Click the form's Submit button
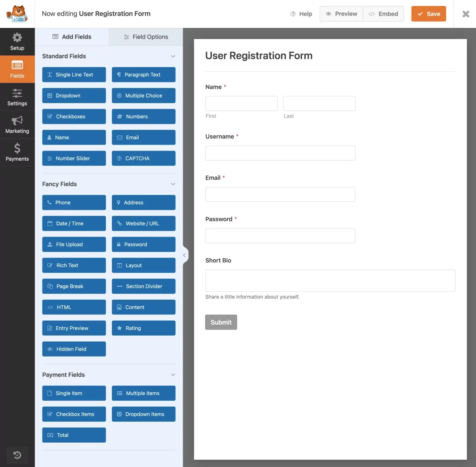The width and height of the screenshot is (476, 467). [x=221, y=322]
